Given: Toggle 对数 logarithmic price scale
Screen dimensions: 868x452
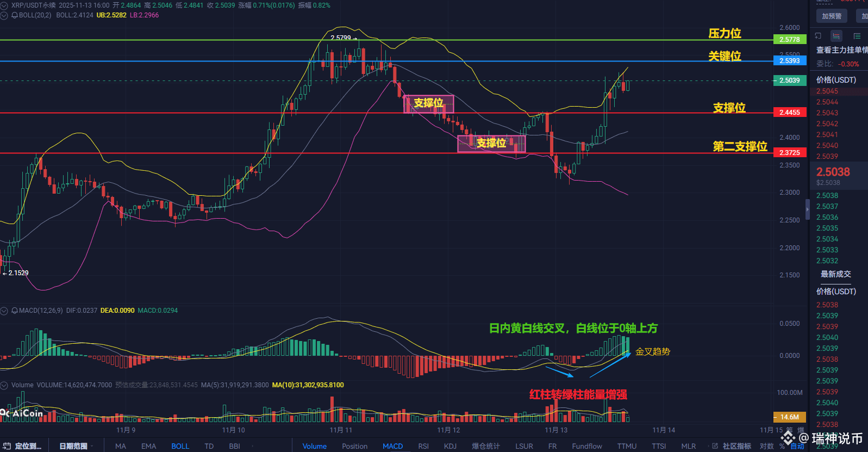Looking at the screenshot, I should [767, 446].
